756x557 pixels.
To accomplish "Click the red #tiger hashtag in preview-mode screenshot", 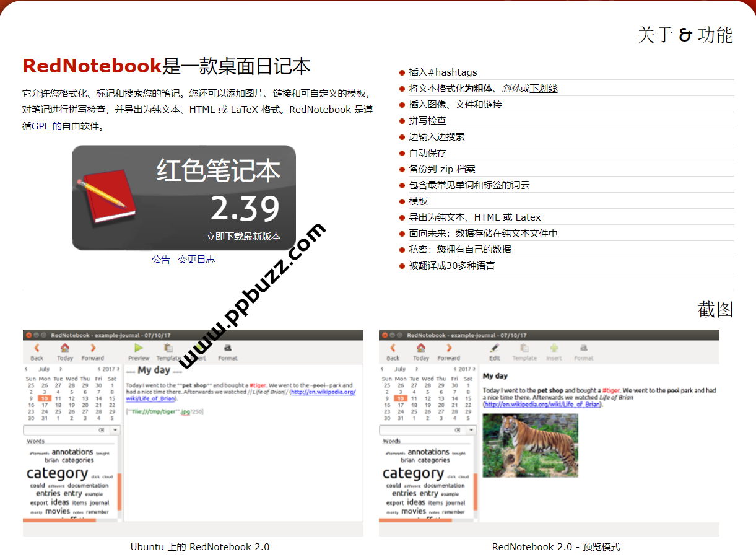I will (x=611, y=390).
